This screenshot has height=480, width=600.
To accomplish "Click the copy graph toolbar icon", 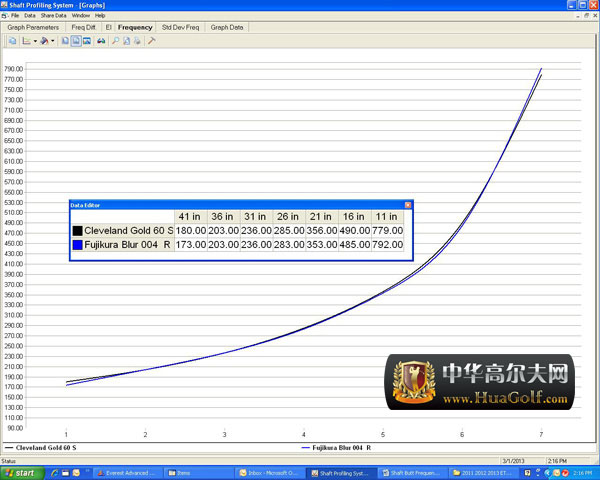I will point(13,41).
